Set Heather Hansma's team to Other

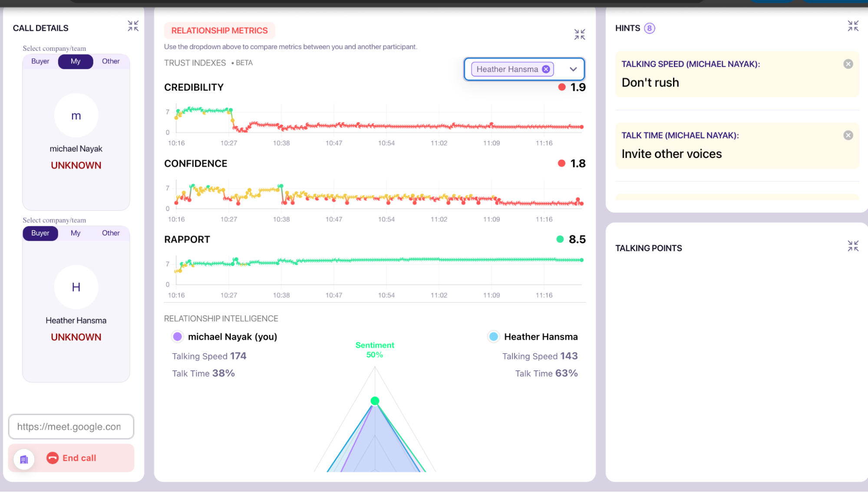pyautogui.click(x=111, y=233)
